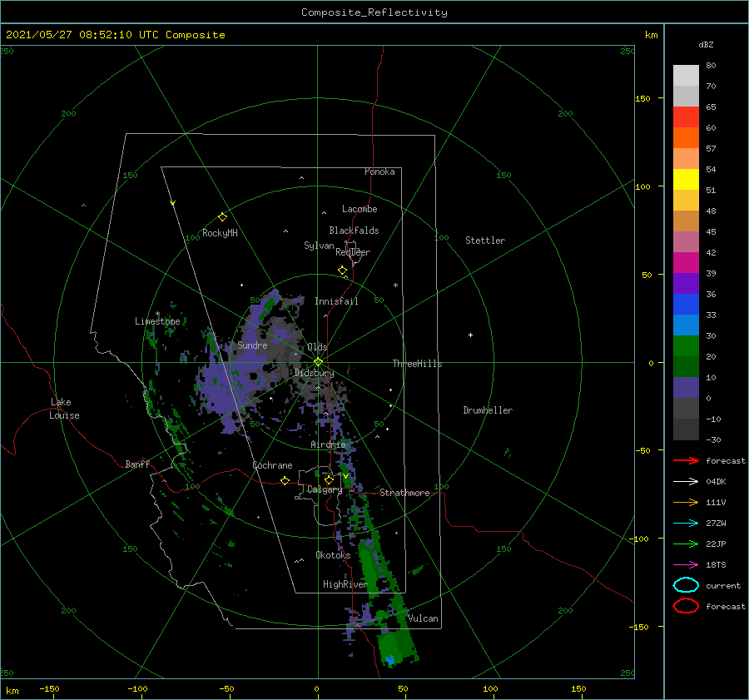Select the orange 111V arrow symbol

click(x=686, y=502)
